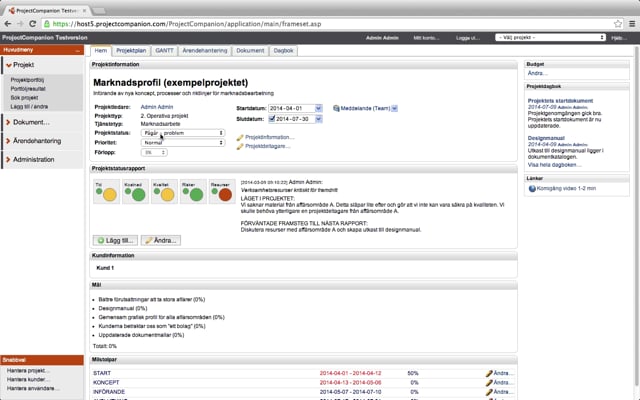Toggle the Slutdatum checkbox
This screenshot has width=640, height=400.
tap(272, 119)
